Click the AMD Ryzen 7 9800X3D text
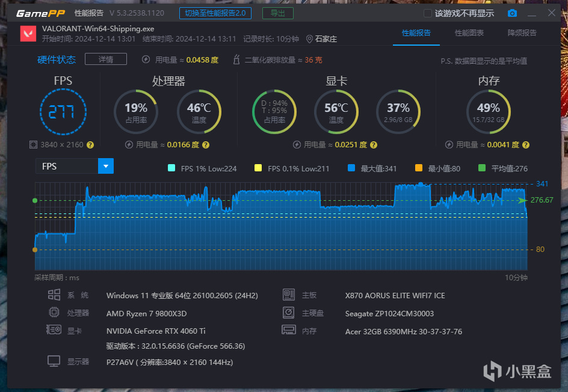Screen dimensions: 568x392 (x=146, y=313)
